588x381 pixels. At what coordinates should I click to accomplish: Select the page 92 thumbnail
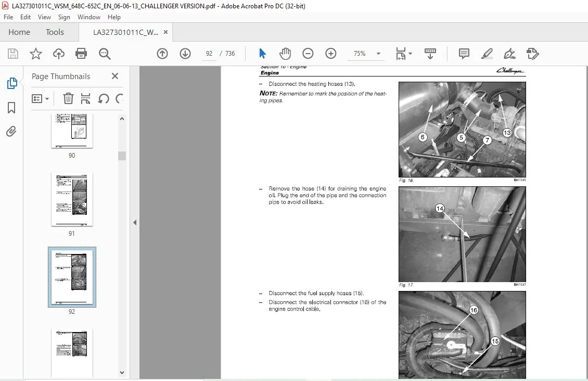point(72,277)
